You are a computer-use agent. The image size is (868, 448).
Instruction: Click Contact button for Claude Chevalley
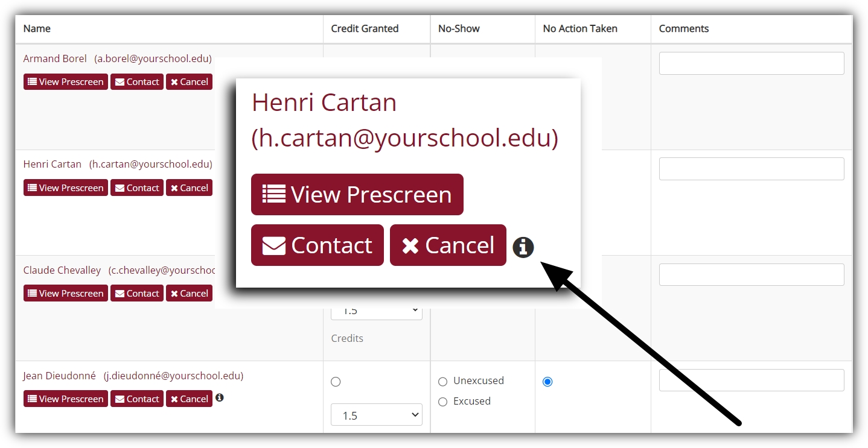coord(137,294)
